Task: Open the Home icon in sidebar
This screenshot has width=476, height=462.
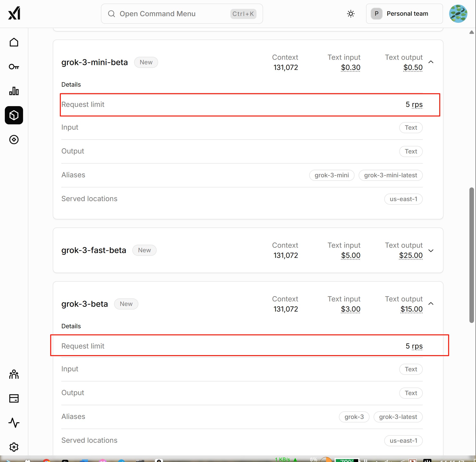Action: 14,42
